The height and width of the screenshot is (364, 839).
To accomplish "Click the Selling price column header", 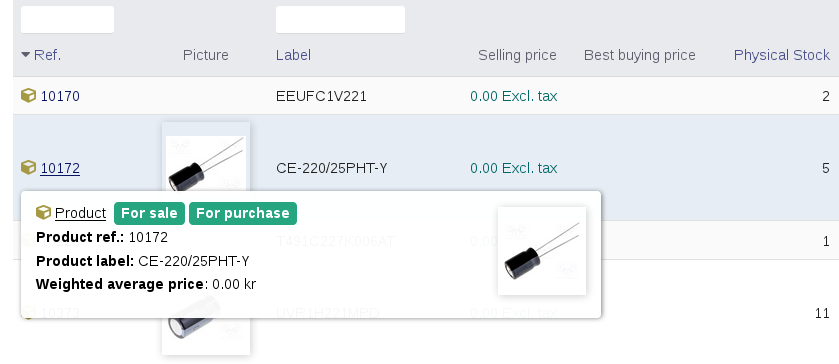I will click(517, 55).
